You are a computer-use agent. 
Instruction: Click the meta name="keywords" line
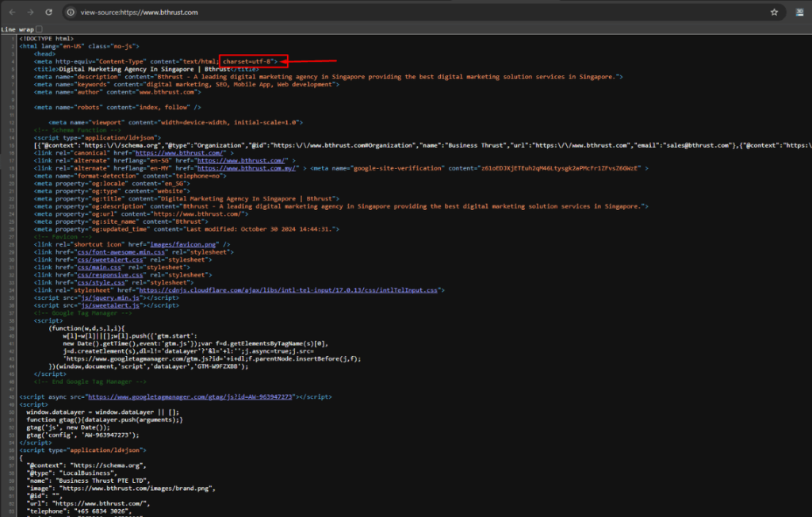click(187, 84)
